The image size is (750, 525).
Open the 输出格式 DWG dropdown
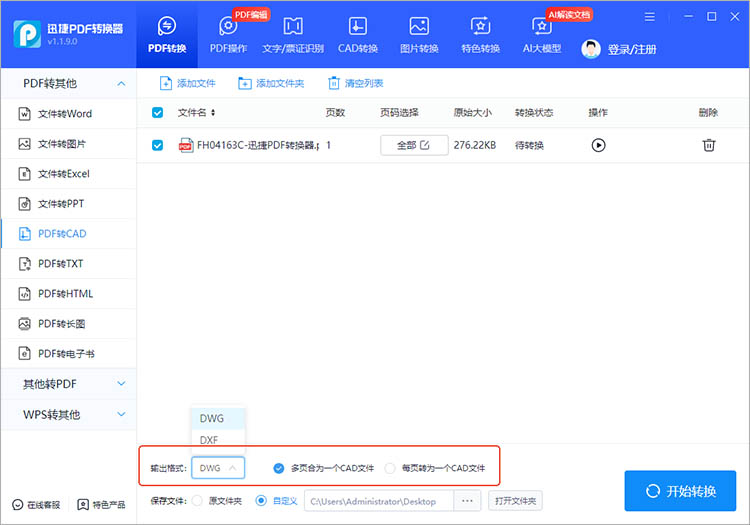[x=218, y=468]
